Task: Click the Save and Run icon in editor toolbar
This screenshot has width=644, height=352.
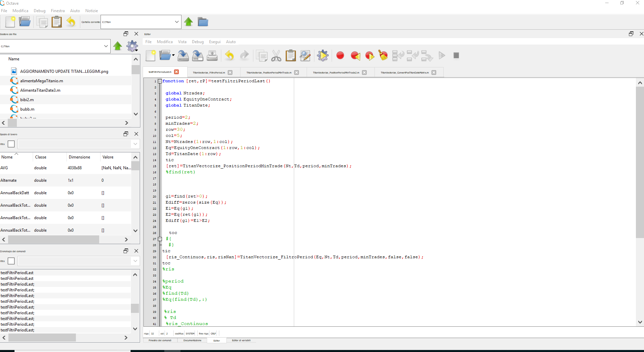Action: (x=323, y=56)
